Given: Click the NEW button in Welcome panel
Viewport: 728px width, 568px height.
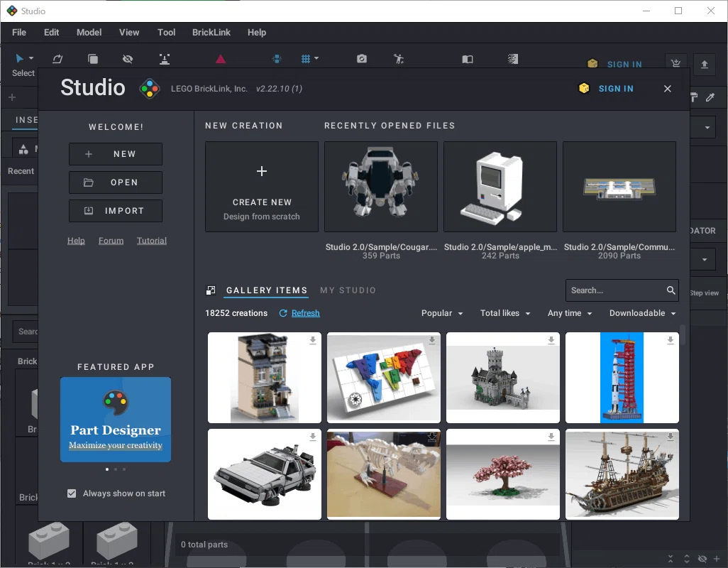Looking at the screenshot, I should (116, 154).
